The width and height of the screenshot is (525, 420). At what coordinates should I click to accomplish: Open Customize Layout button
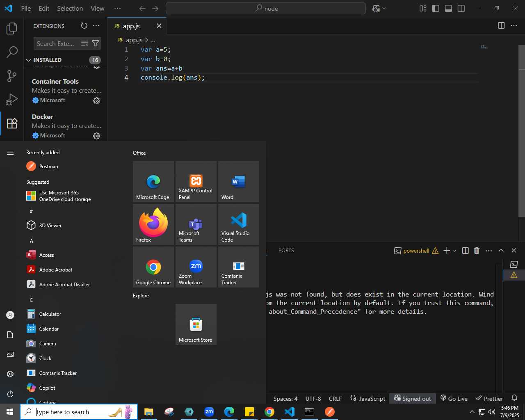tap(423, 8)
